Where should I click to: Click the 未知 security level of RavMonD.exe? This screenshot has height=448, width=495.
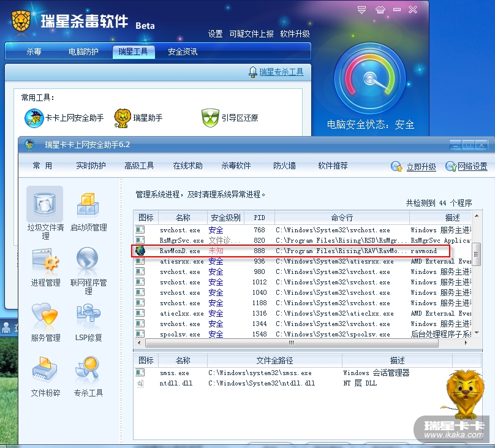216,251
